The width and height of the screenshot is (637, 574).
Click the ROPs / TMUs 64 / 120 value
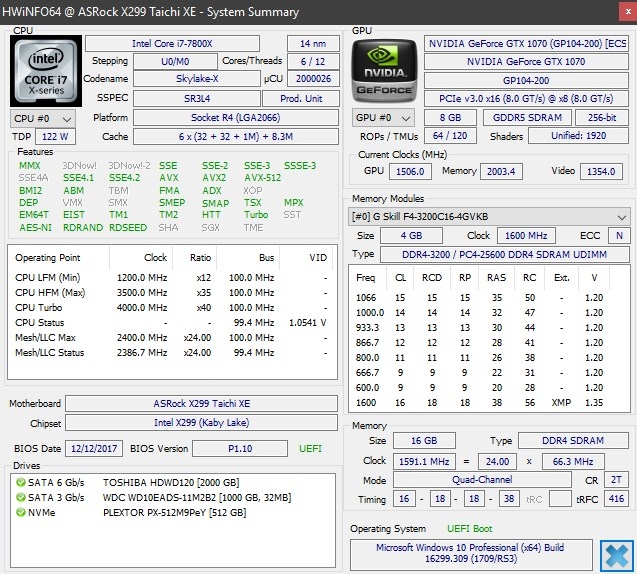click(x=450, y=136)
